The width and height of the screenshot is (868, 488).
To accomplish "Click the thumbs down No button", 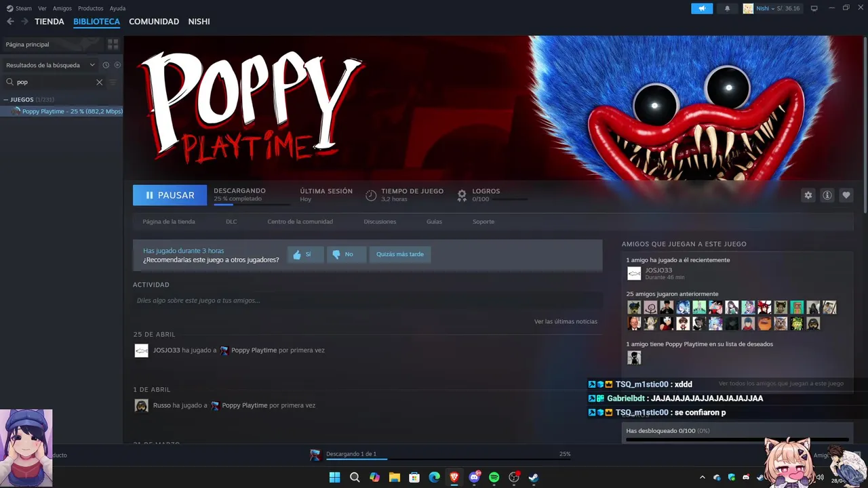I will point(346,254).
